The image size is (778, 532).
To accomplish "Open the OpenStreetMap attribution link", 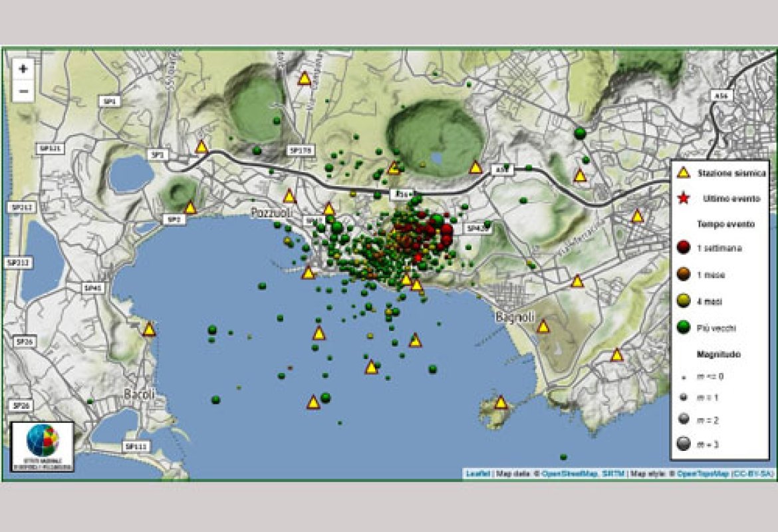I will (569, 473).
